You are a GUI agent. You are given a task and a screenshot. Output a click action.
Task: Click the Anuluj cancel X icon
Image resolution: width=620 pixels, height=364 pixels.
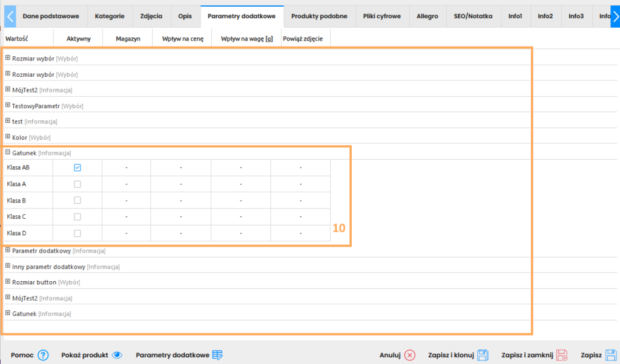[x=410, y=355]
